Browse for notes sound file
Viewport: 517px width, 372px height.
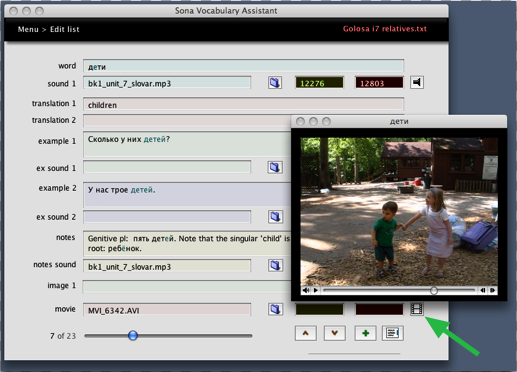pyautogui.click(x=275, y=266)
